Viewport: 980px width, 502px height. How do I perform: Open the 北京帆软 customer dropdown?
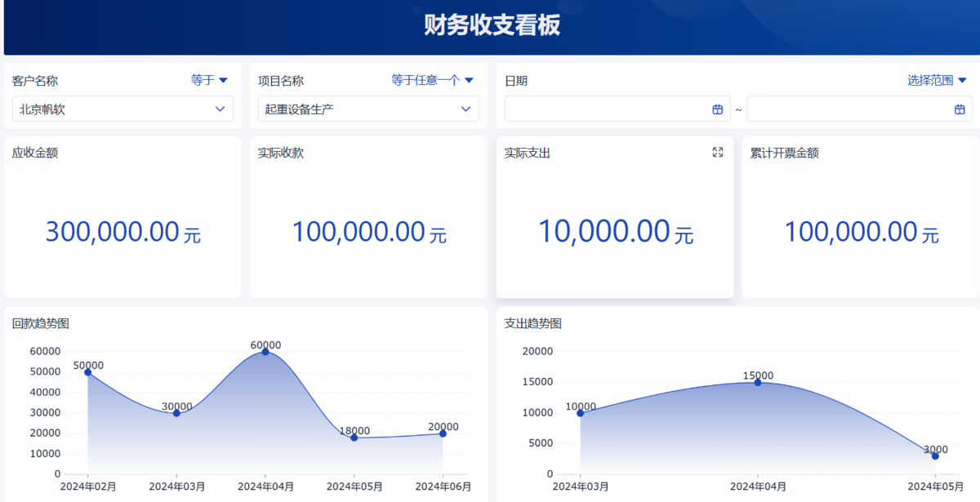[122, 109]
